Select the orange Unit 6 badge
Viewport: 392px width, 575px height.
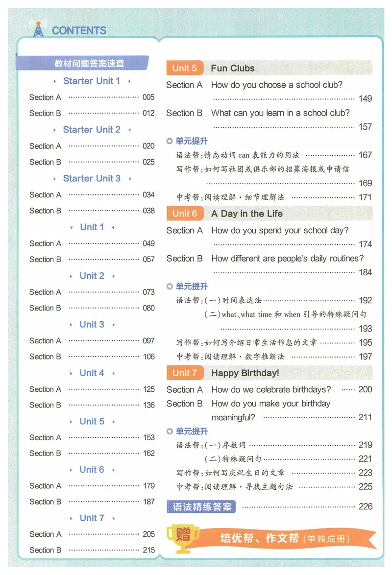(x=185, y=214)
